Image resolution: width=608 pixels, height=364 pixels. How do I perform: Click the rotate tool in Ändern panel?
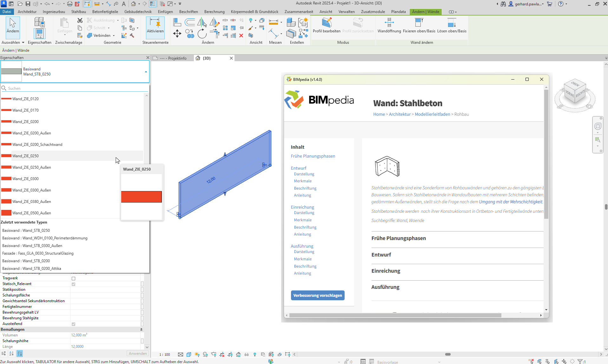tap(202, 34)
